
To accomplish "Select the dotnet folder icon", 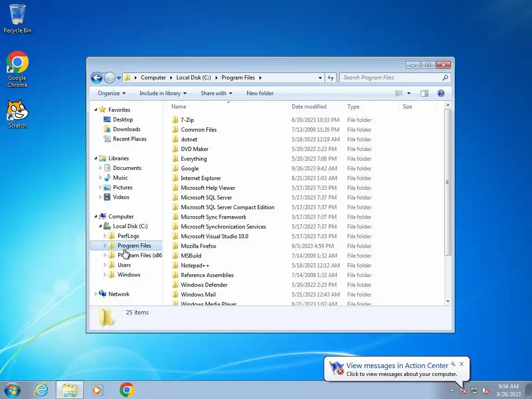I will coord(175,139).
